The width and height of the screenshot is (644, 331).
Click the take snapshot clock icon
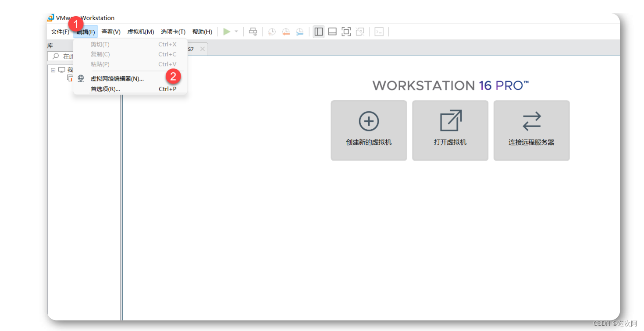click(272, 32)
